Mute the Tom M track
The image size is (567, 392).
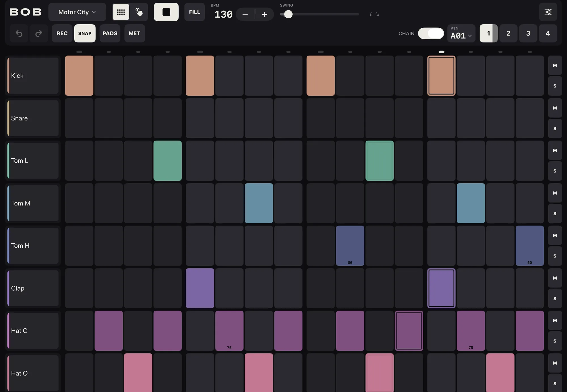[555, 193]
